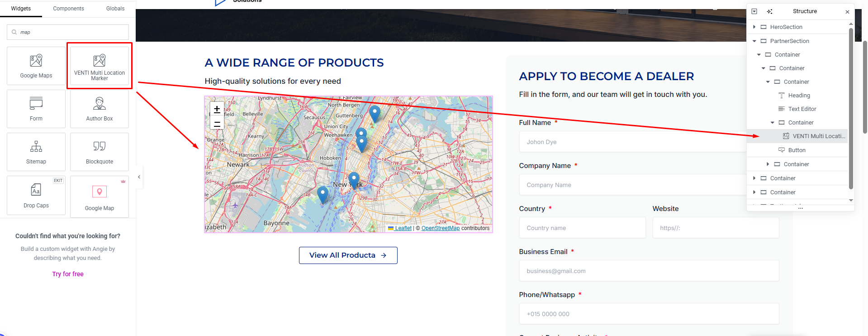
Task: Select the 'APPLY TO BECOME A DEALER' heading
Action: pos(607,77)
